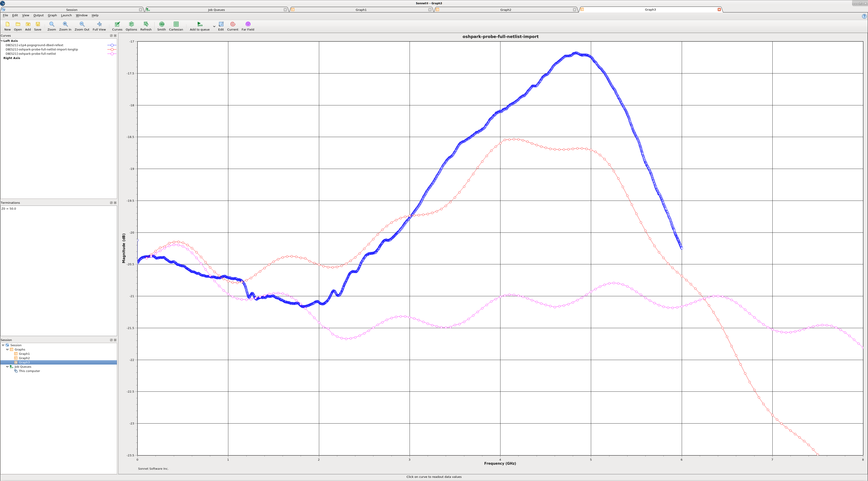Click the help question mark icon
Viewport: 868px width, 481px height.
click(x=864, y=16)
